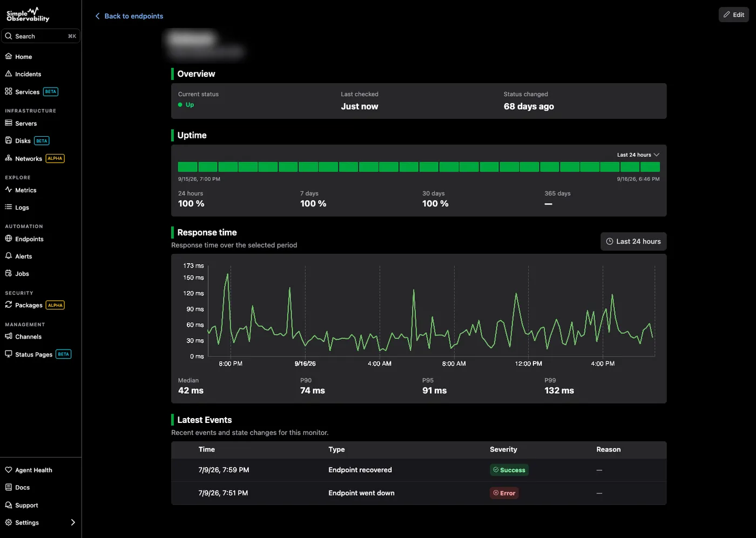Screen dimensions: 756x538
Task: Click the Endpoint recovered event row
Action: (x=419, y=470)
